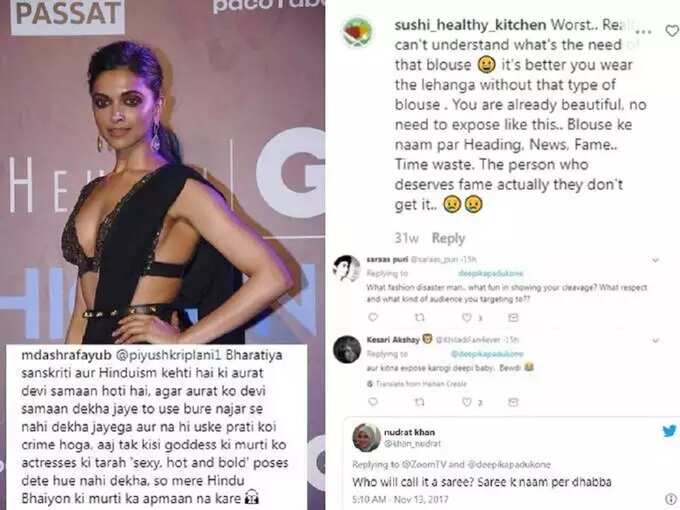Open the three-dot options on sushi_healthy_kitchen comment
Viewport: 680px width, 510px height.
point(644,32)
